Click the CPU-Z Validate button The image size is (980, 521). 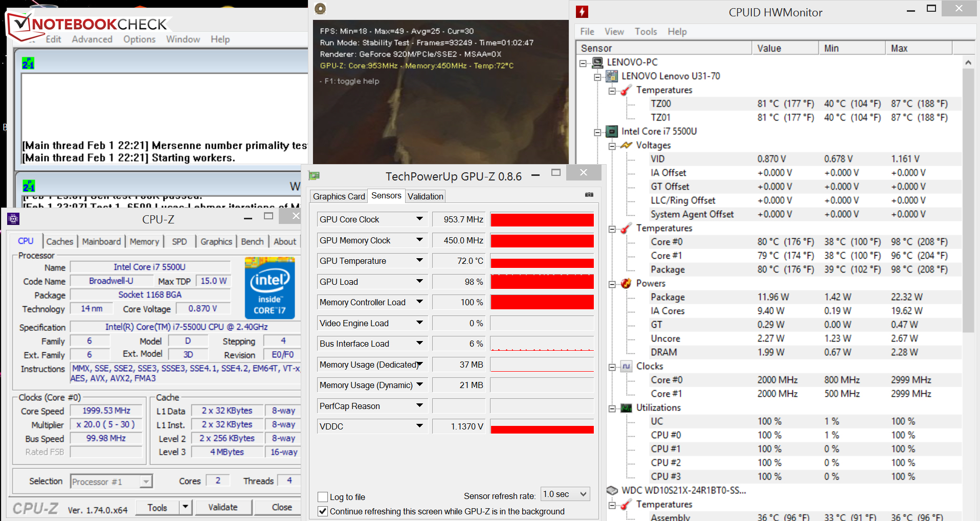pos(223,507)
